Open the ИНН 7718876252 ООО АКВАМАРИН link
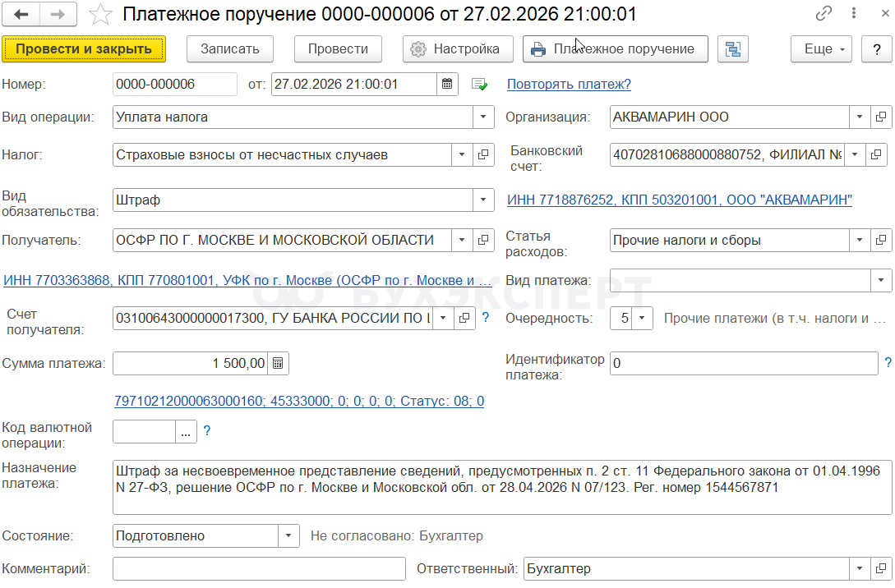 click(x=679, y=200)
